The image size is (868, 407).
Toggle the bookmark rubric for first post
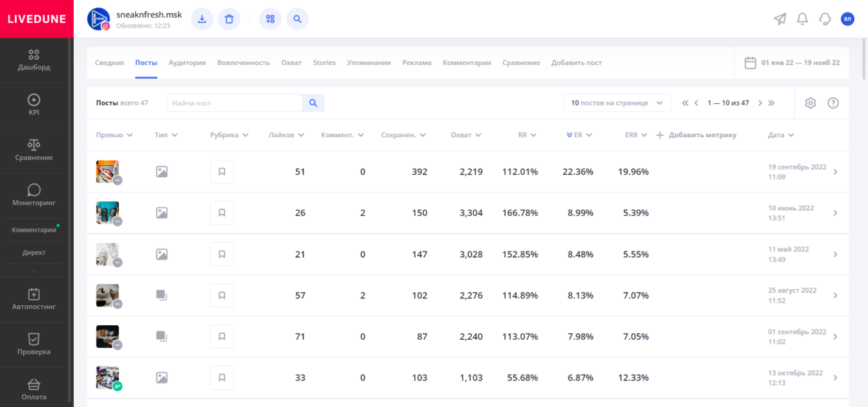(221, 172)
